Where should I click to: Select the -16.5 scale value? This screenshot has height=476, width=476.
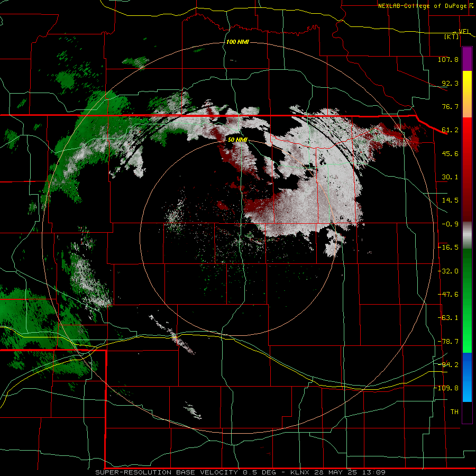point(448,248)
